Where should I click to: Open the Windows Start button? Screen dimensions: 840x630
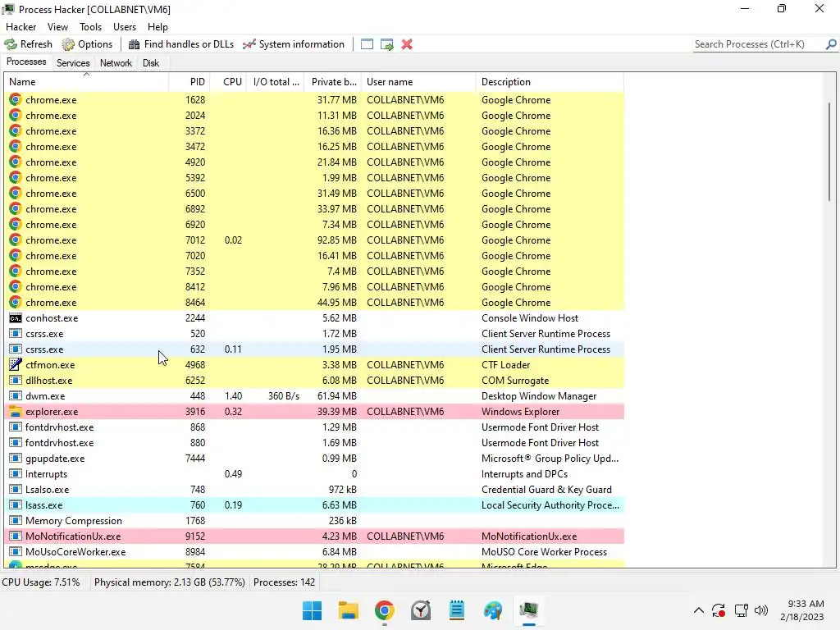(x=312, y=610)
